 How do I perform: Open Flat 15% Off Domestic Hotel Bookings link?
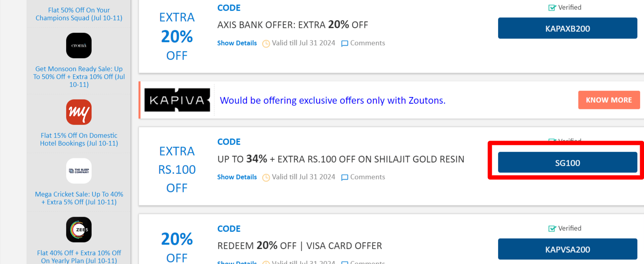tap(79, 139)
